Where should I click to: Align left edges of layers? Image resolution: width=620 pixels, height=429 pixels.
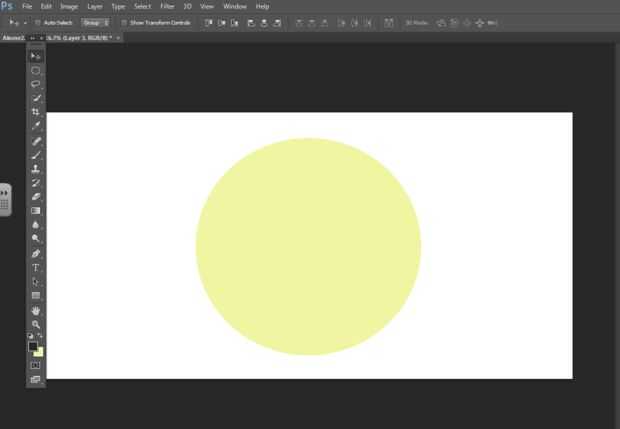251,23
